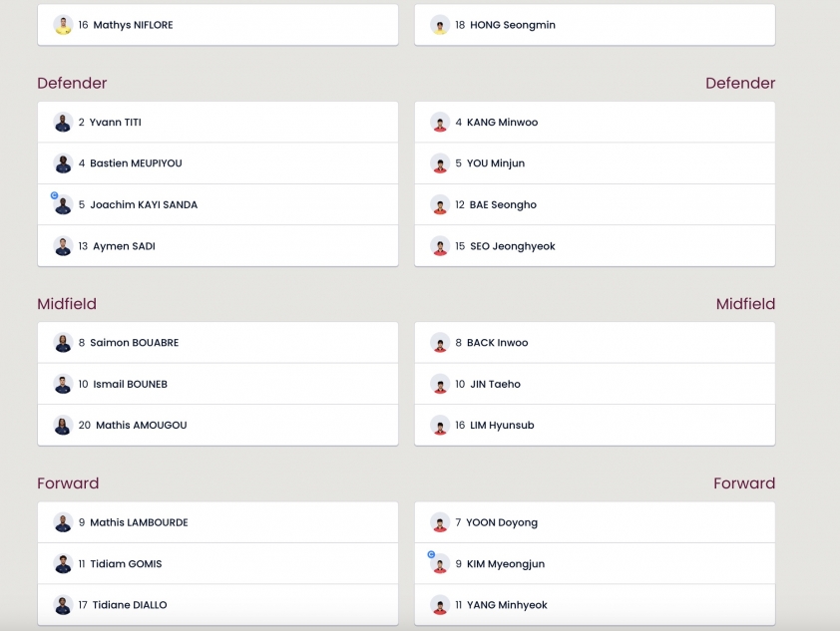
Task: Click Tidiane DIALLO's avatar icon
Action: pos(63,605)
